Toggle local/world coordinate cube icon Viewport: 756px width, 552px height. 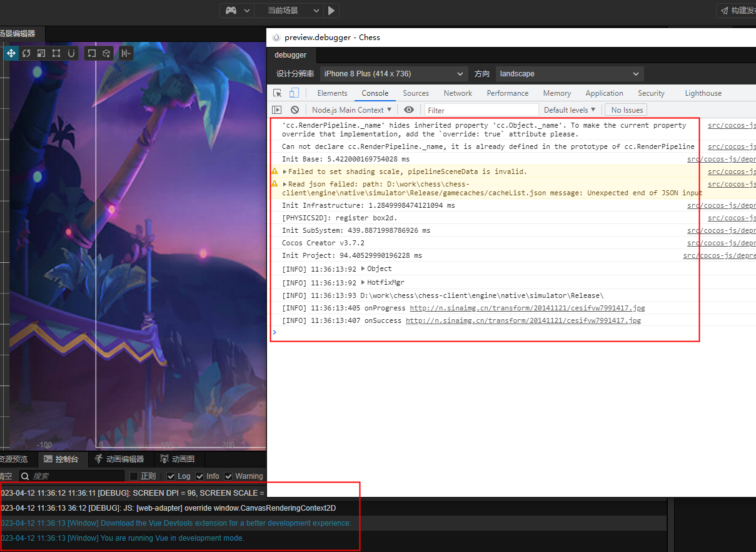click(106, 53)
